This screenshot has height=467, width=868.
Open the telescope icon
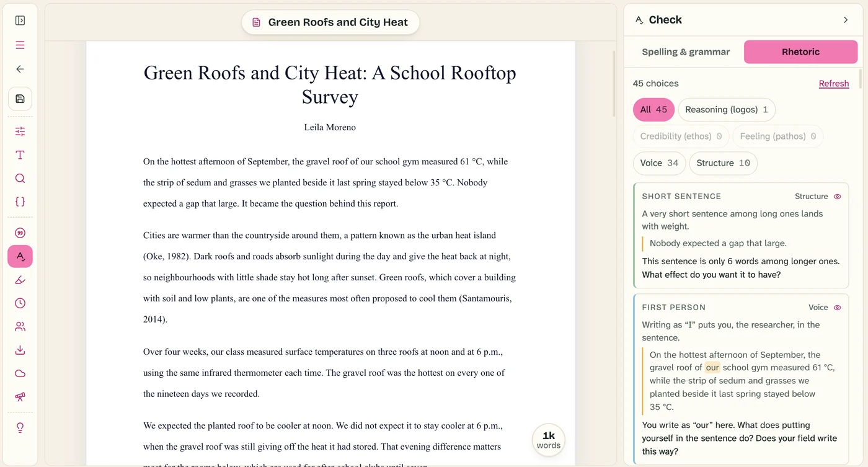[x=20, y=397]
